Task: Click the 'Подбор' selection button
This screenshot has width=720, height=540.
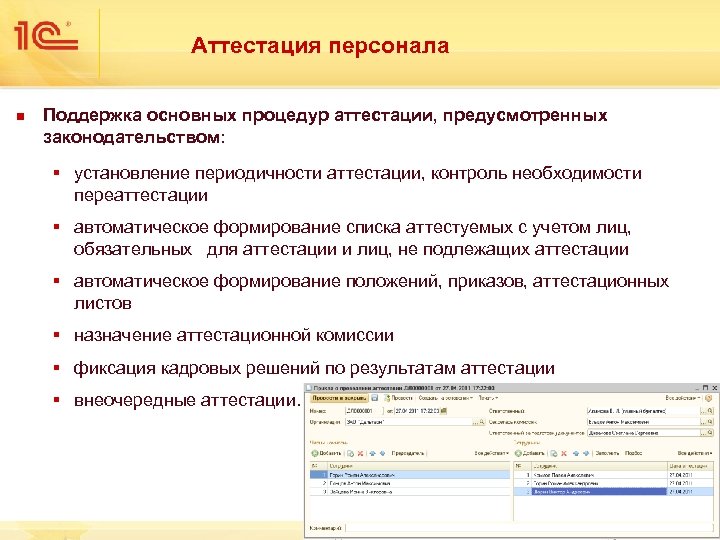Action: point(634,453)
